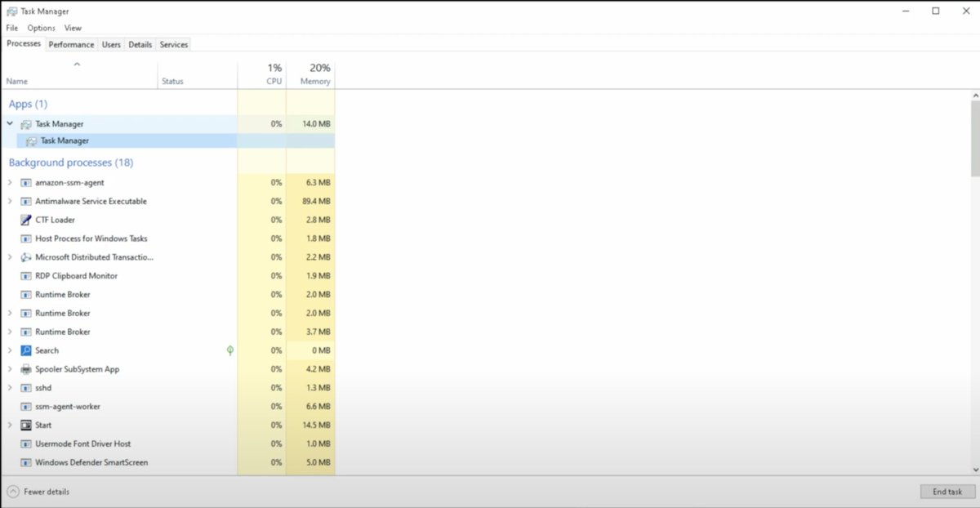Select Usermode Font Driver Host row
The height and width of the screenshot is (508, 980).
point(168,444)
